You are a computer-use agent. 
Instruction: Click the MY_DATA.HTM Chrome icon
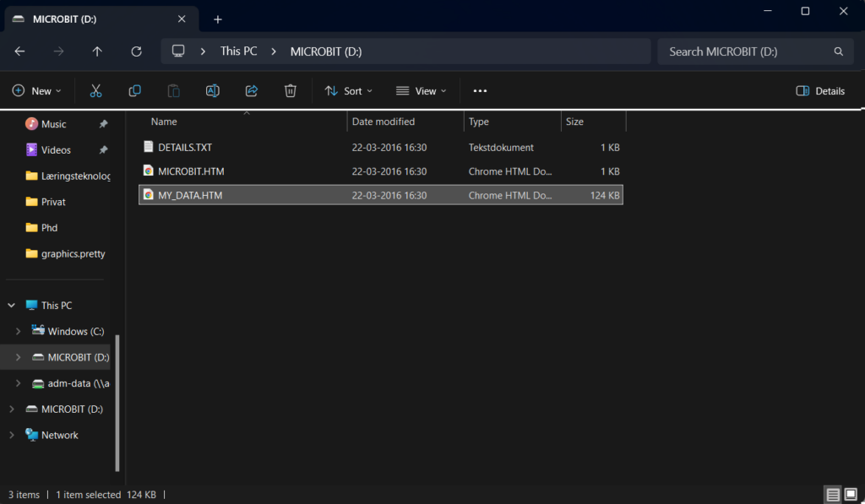tap(148, 195)
